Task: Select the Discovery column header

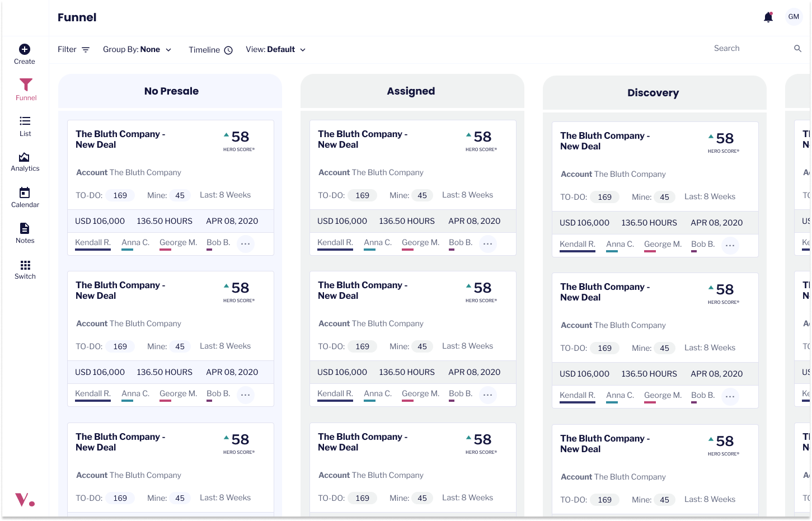Action: coord(654,93)
